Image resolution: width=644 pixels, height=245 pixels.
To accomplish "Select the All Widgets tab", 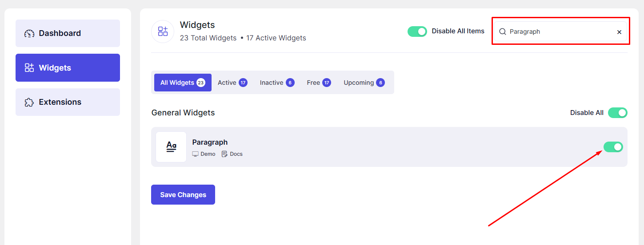I will pyautogui.click(x=183, y=83).
